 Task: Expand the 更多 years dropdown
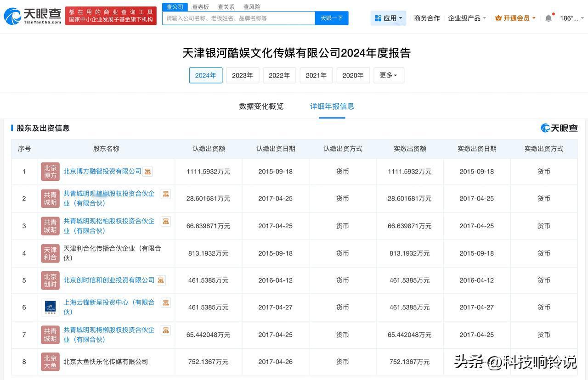pos(389,75)
